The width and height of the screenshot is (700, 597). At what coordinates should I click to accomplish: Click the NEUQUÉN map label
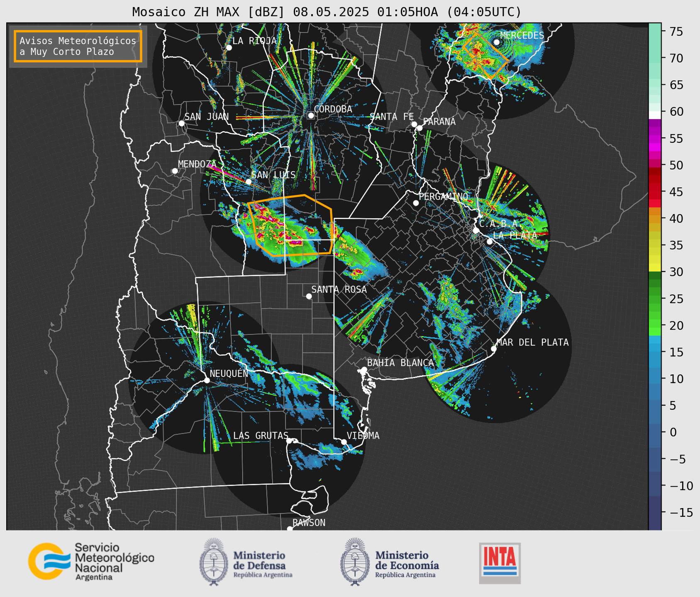click(x=229, y=374)
